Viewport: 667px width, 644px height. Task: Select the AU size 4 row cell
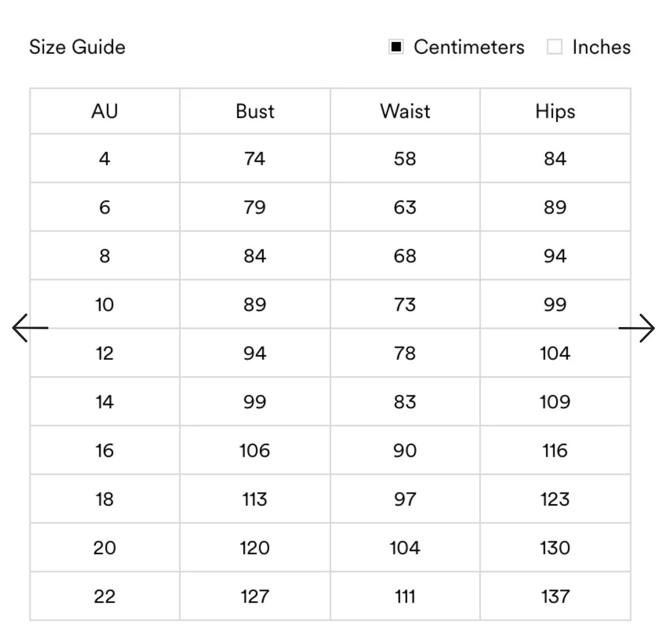tap(104, 158)
